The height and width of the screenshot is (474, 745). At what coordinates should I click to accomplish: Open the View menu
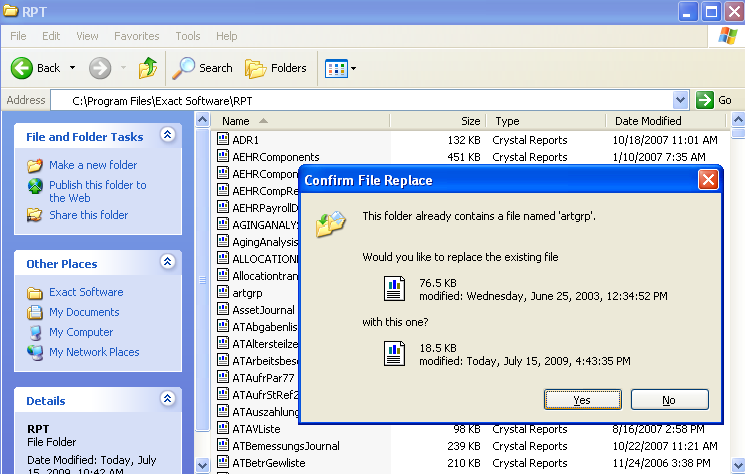[x=87, y=36]
